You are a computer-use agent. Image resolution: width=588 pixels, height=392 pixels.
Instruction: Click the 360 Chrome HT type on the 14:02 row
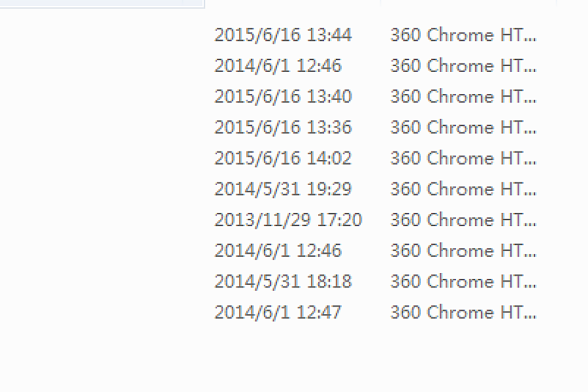point(463,158)
